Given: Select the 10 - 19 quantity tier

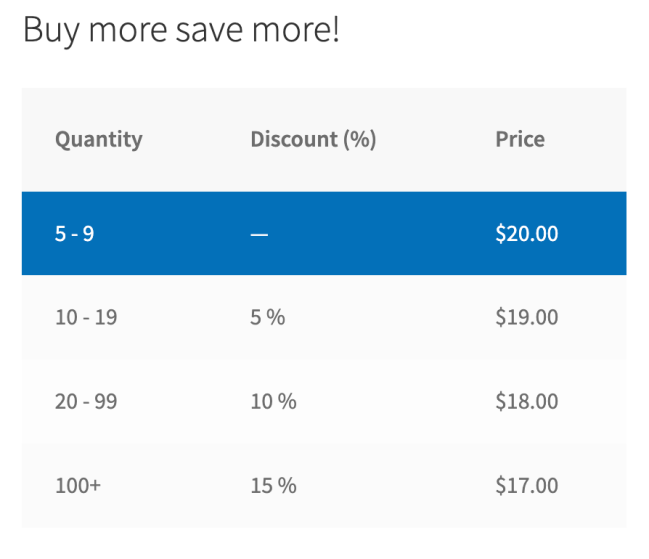Looking at the screenshot, I should [85, 318].
